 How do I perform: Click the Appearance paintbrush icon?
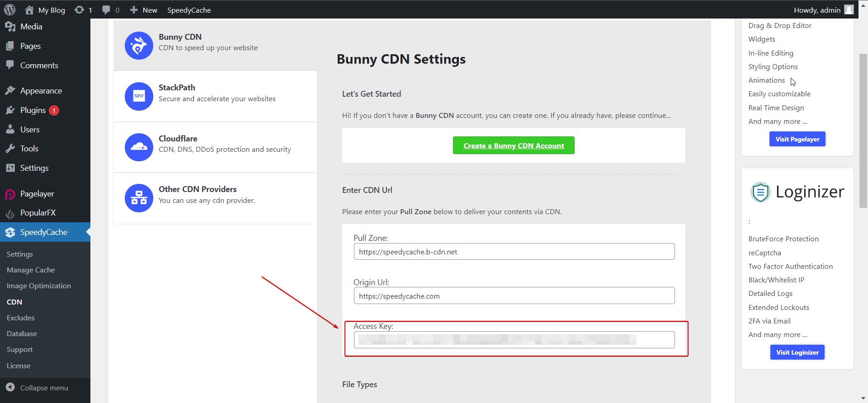(10, 90)
